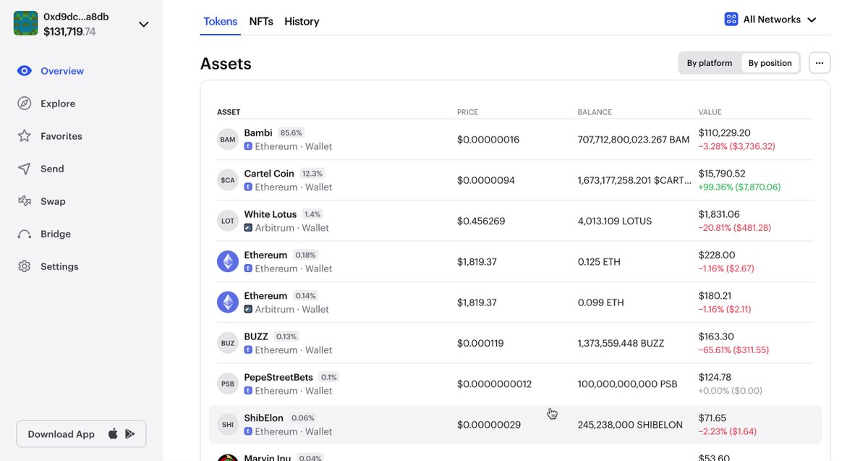Click the balance 0.125 ETH
This screenshot has height=461, width=868.
[599, 261]
